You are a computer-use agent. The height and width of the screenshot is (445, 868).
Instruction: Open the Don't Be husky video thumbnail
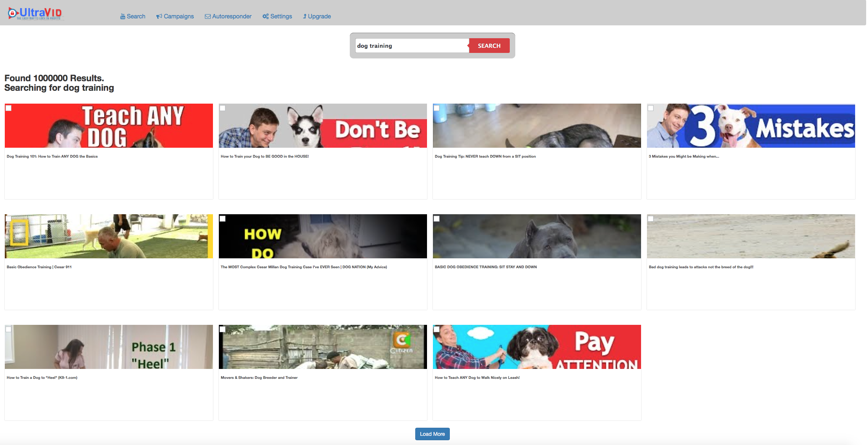click(323, 126)
